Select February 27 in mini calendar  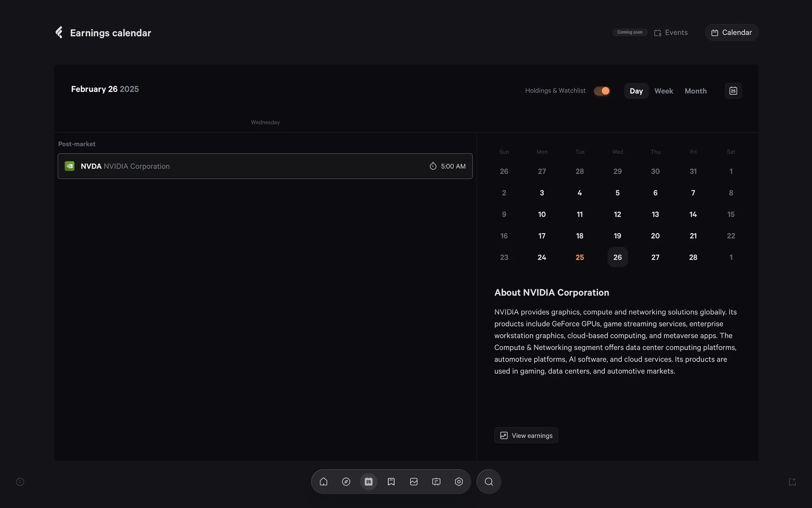(x=655, y=257)
